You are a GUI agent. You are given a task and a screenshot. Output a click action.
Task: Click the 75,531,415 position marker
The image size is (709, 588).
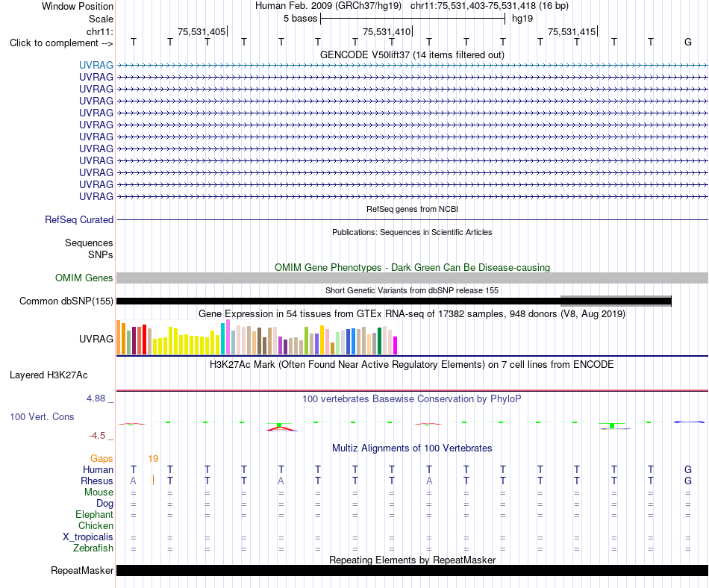coord(572,31)
